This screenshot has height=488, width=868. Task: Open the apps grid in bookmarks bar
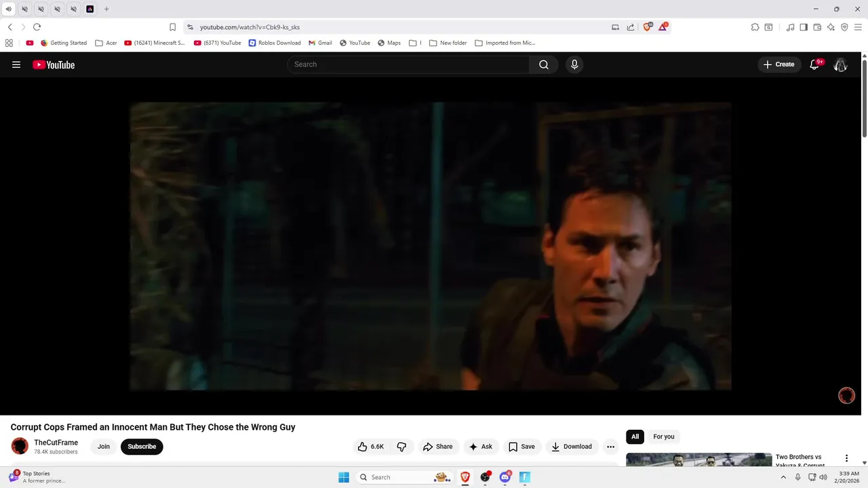(9, 43)
